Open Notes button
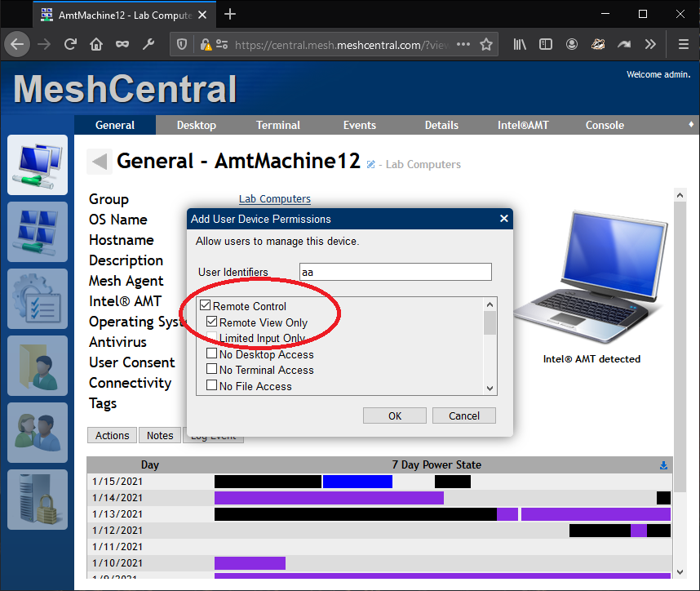The width and height of the screenshot is (700, 591). click(x=160, y=436)
